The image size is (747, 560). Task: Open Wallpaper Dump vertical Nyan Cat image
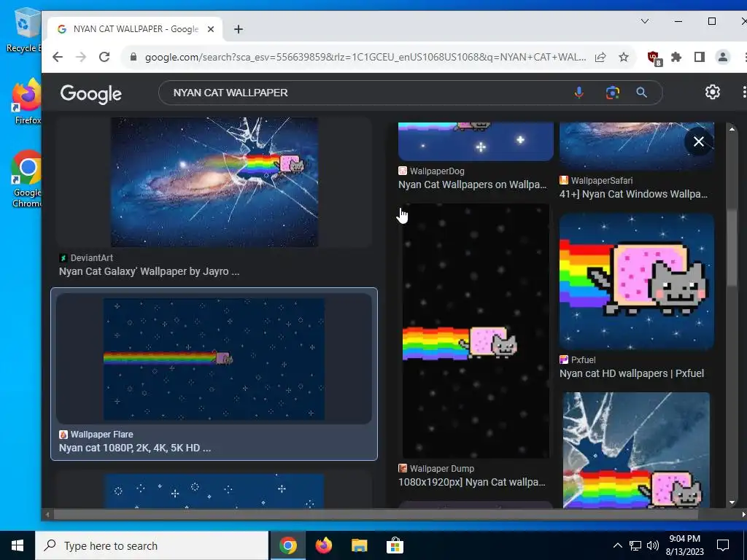(476, 331)
